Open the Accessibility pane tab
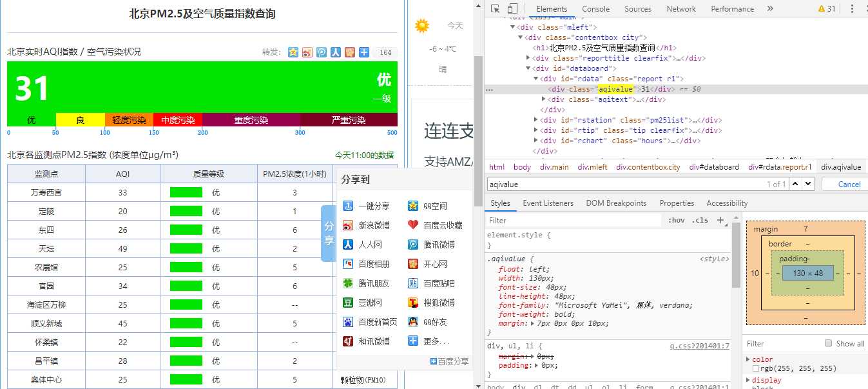868x389 pixels. pos(727,203)
